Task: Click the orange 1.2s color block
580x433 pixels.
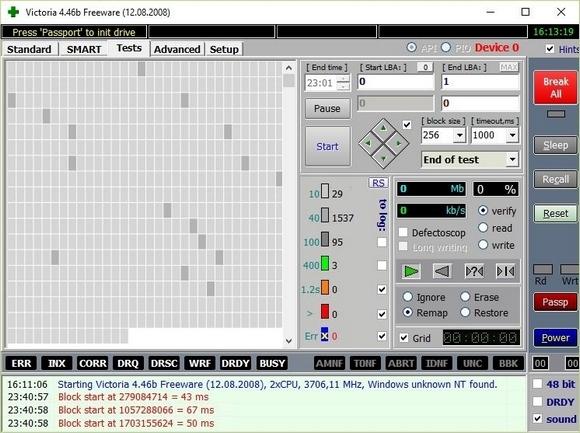Action: coord(325,287)
